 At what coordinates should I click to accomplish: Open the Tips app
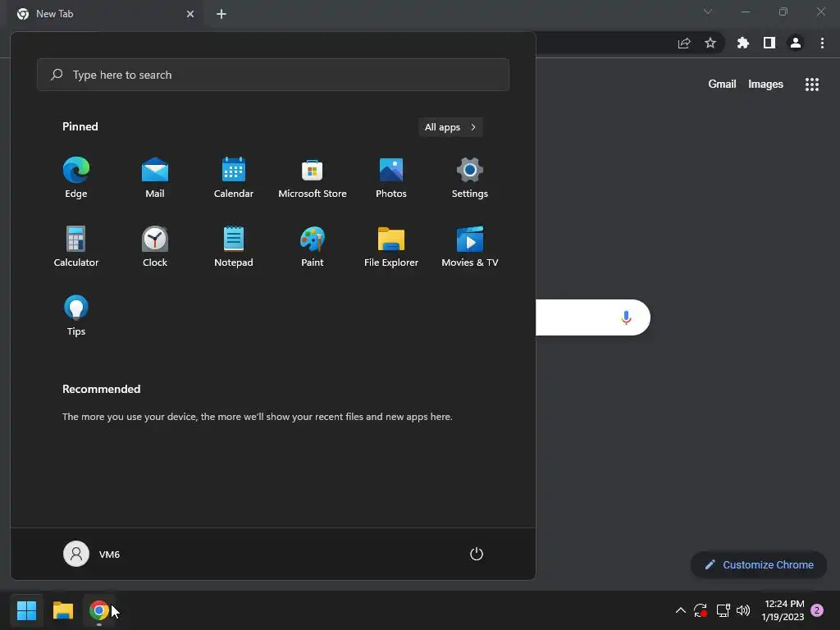[x=76, y=316]
